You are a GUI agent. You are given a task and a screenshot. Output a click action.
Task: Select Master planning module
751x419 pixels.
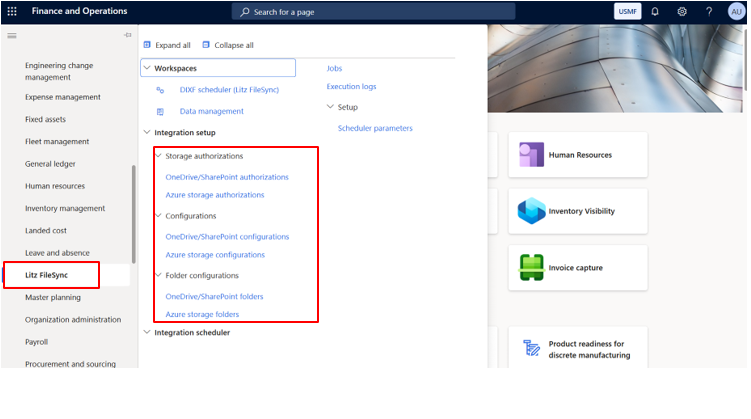53,297
